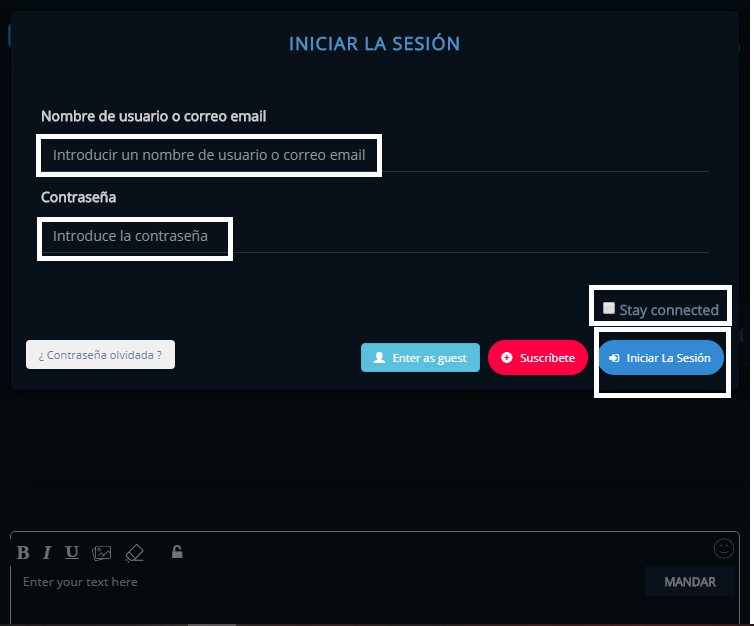The height and width of the screenshot is (626, 754).
Task: Click the 'Nombre de usuario o correo email' label
Action: tap(153, 116)
